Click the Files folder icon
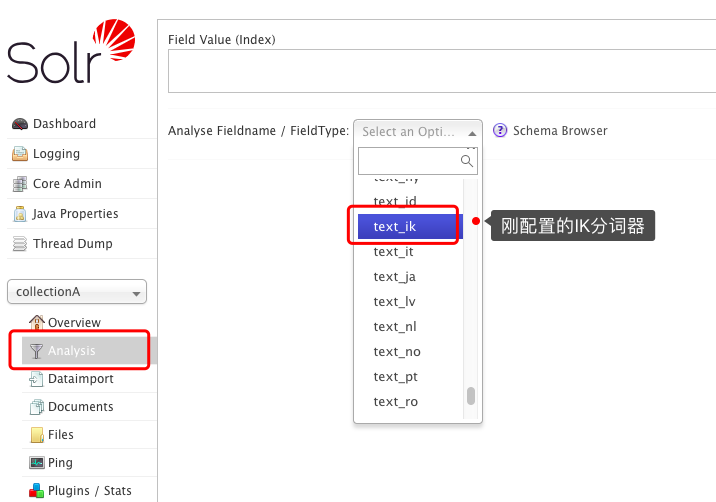716x502 pixels. pos(37,435)
